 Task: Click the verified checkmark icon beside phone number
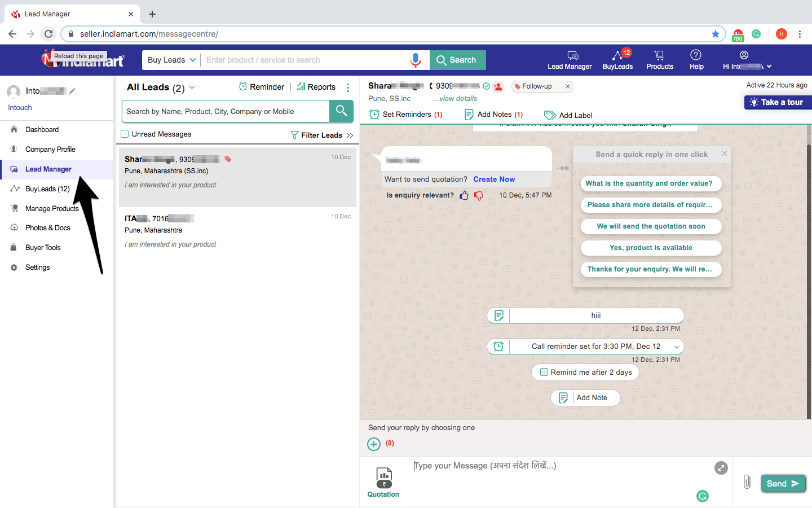(x=486, y=86)
